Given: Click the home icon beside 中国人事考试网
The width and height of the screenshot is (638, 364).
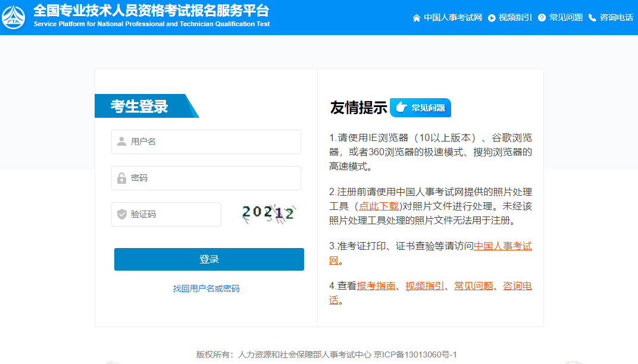Looking at the screenshot, I should point(417,18).
